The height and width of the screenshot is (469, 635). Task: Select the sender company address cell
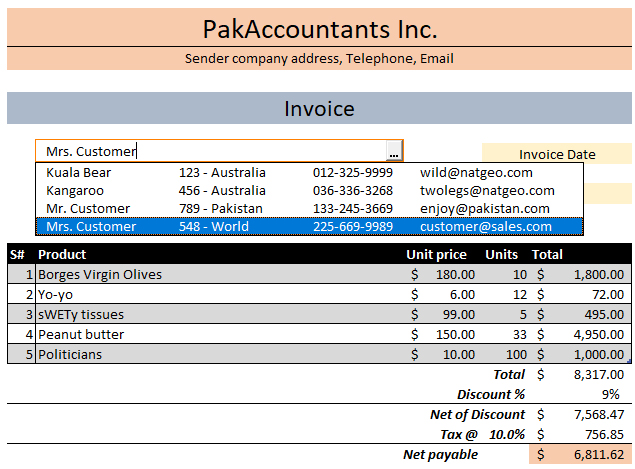[x=320, y=59]
